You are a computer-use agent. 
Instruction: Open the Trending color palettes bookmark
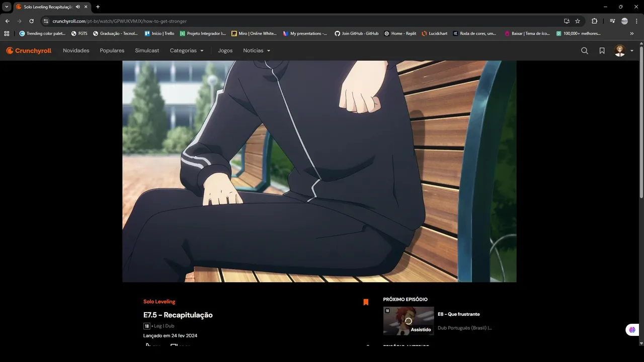[42, 34]
